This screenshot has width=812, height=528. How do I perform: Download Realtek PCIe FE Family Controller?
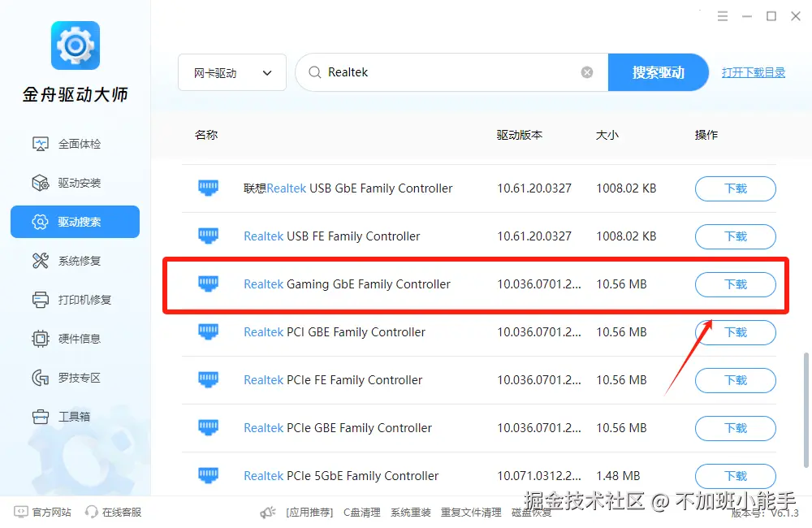(x=736, y=380)
